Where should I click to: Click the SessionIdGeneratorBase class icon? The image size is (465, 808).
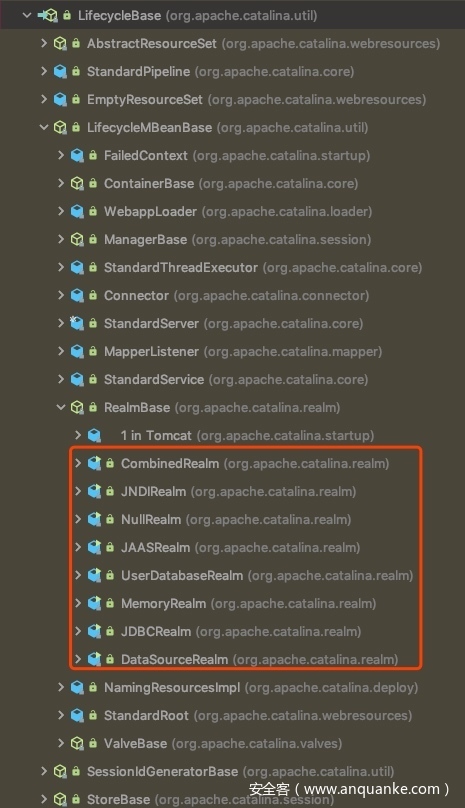click(x=60, y=771)
